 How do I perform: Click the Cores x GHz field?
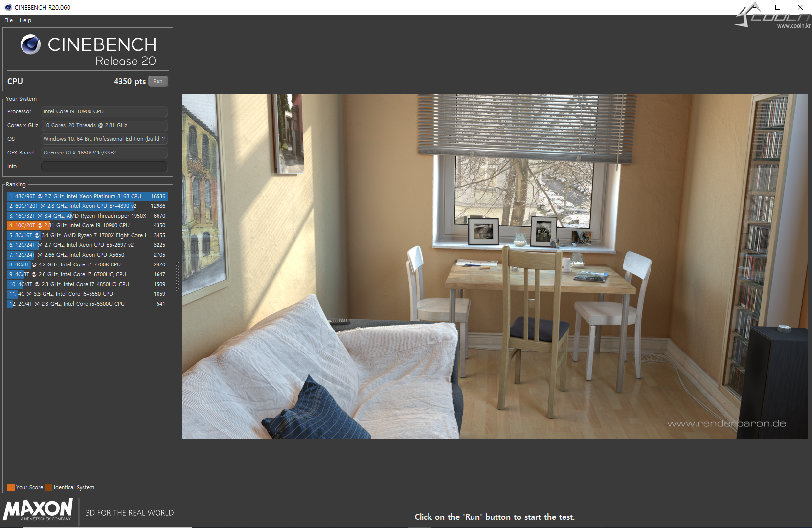104,125
